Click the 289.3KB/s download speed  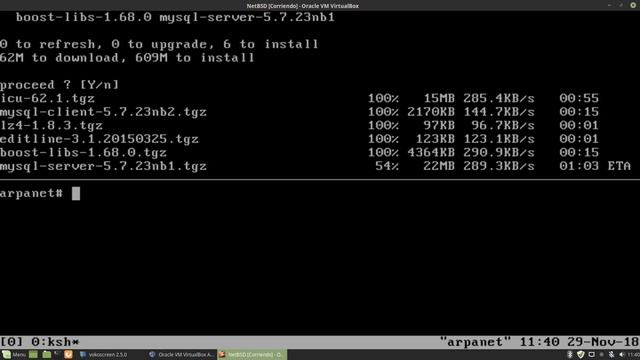499,166
